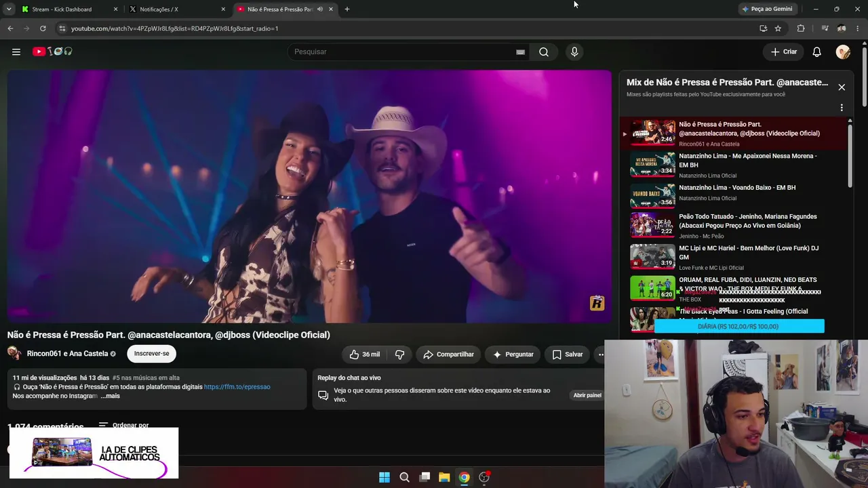Open the YouTube account avatar menu
This screenshot has height=488, width=868.
(x=843, y=52)
